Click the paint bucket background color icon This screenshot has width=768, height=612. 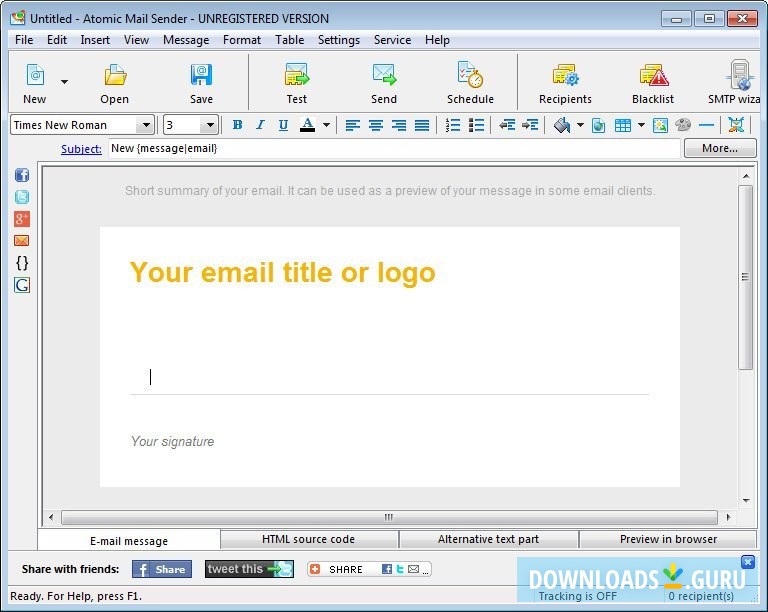point(562,125)
